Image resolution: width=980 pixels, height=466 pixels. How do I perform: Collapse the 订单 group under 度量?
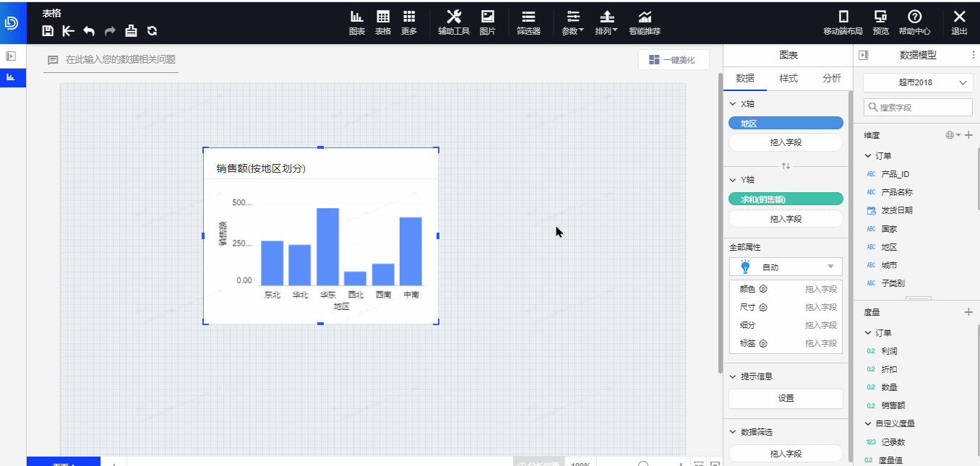coord(868,333)
